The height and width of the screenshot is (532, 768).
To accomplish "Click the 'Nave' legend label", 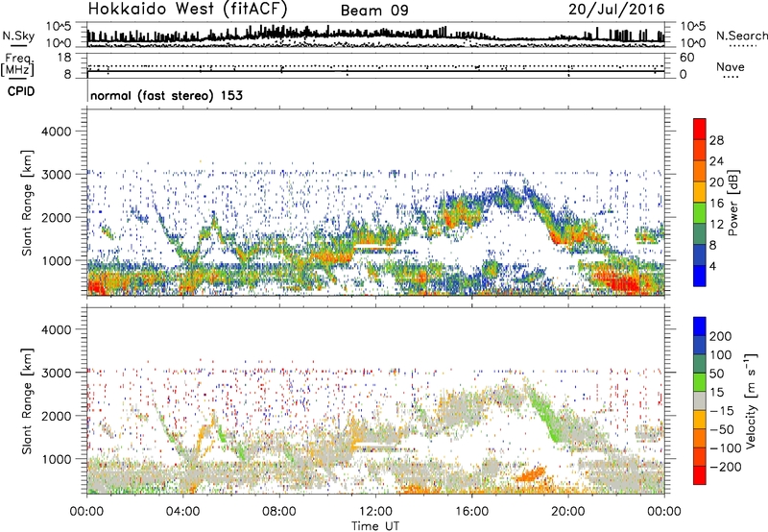I will (730, 67).
